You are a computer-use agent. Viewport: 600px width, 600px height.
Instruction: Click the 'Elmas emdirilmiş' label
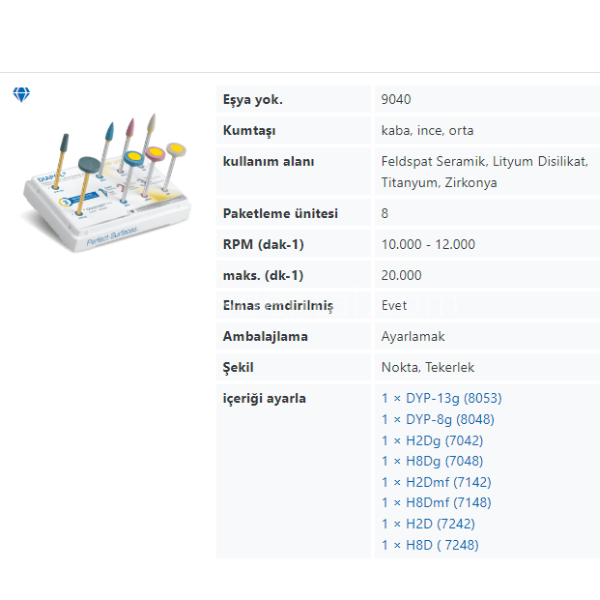pyautogui.click(x=278, y=306)
